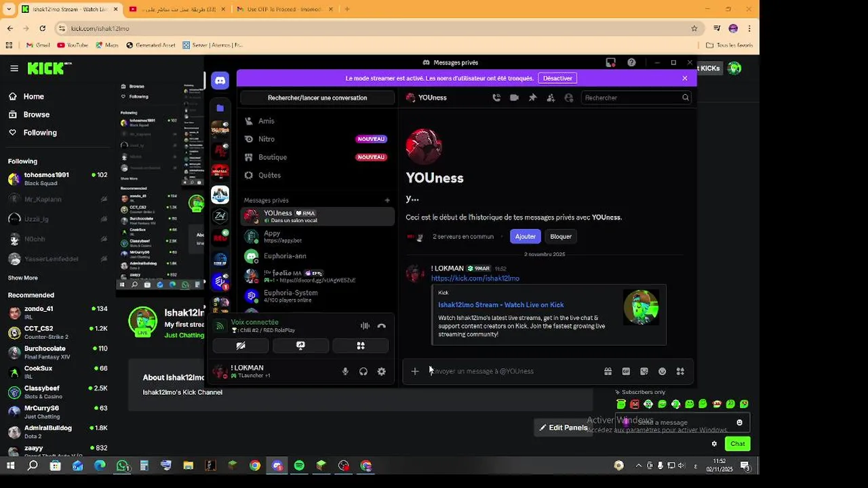Open Spotify from the Windows taskbar
The image size is (868, 488).
tap(299, 466)
